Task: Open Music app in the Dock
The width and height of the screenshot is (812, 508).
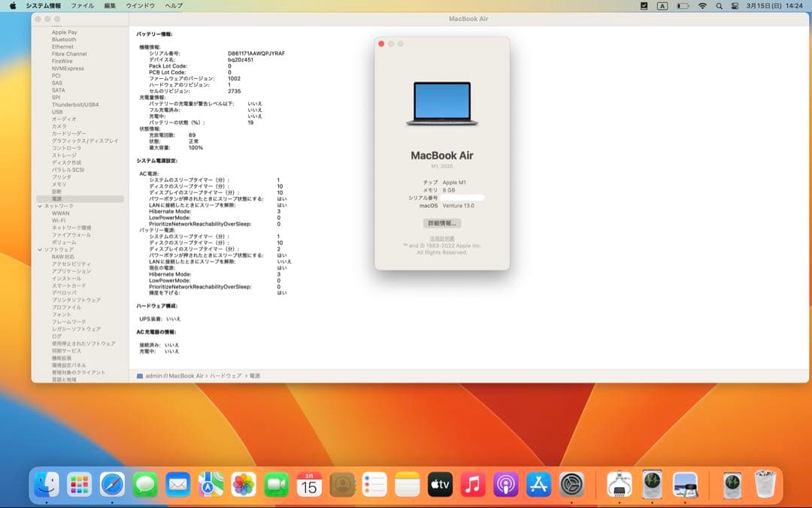Action: point(473,485)
